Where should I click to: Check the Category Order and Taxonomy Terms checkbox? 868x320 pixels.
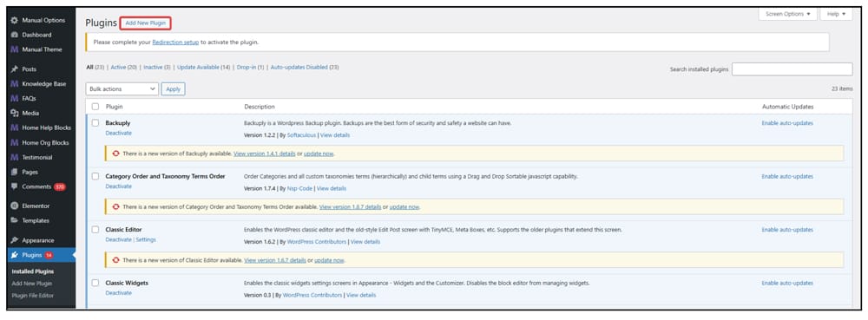tap(95, 176)
